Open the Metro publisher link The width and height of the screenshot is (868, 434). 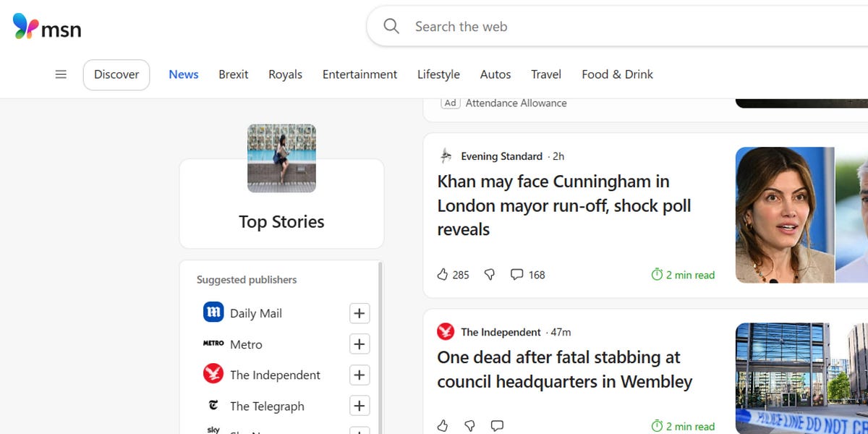click(246, 344)
